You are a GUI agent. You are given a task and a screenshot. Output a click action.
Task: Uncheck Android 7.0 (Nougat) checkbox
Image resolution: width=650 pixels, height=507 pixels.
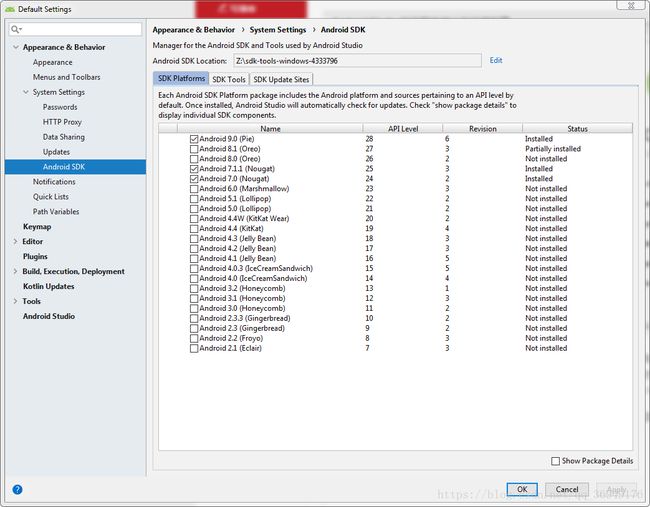[194, 179]
